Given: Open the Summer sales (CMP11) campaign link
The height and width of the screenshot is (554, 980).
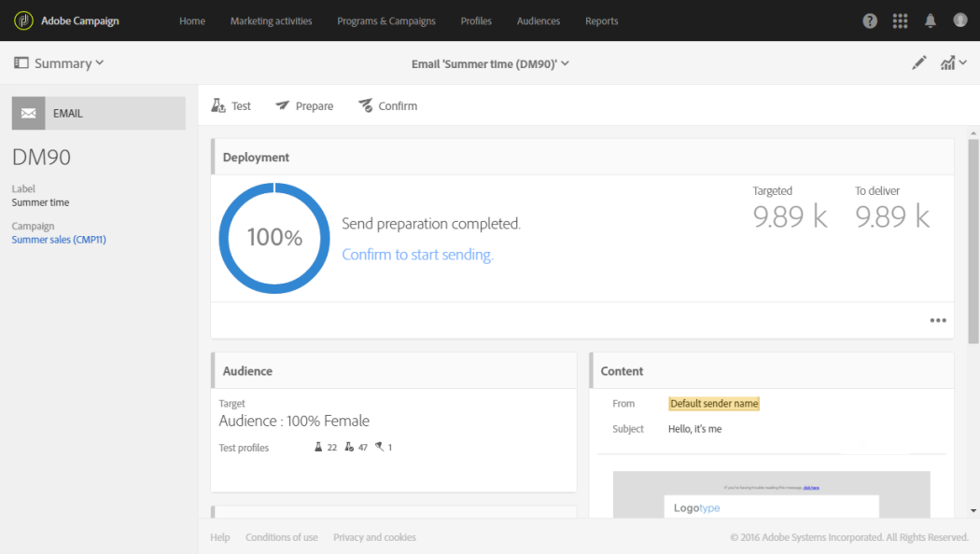Looking at the screenshot, I should pos(59,240).
